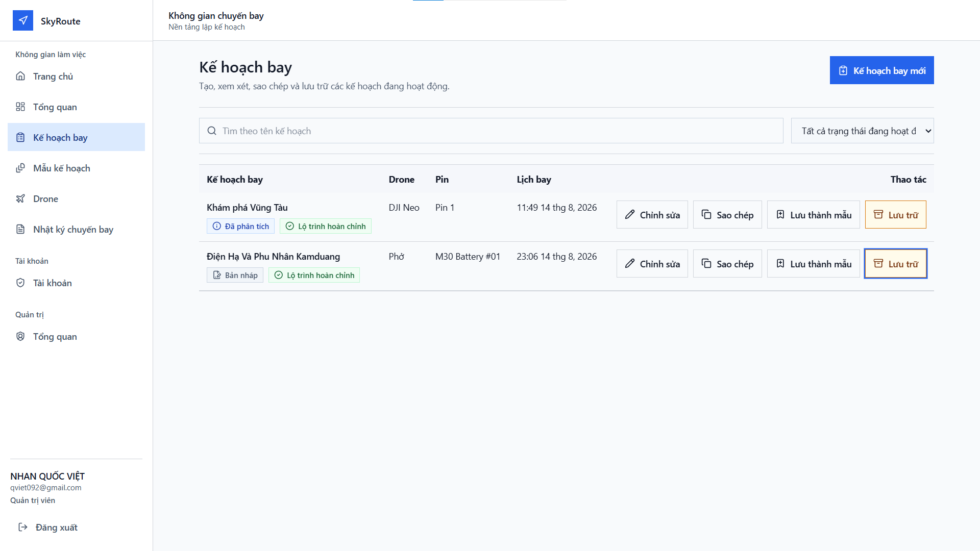Click the SkyRoute paper plane logo
980x551 pixels.
tap(23, 20)
